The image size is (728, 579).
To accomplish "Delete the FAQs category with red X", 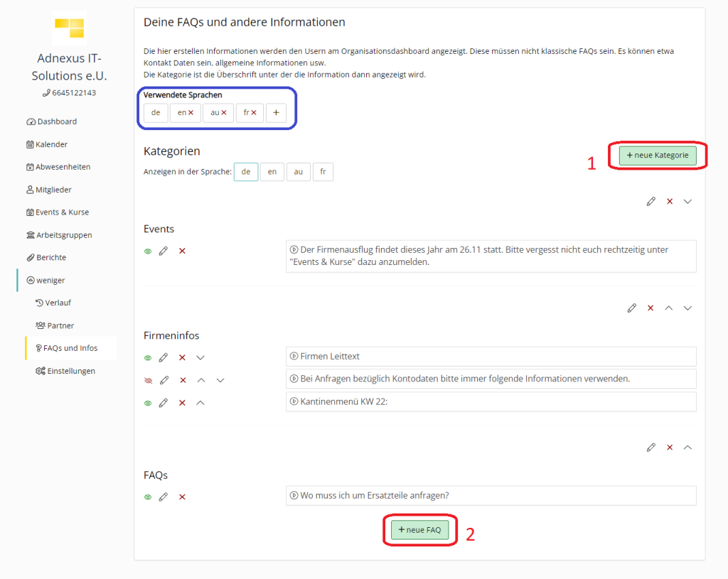I will (670, 448).
